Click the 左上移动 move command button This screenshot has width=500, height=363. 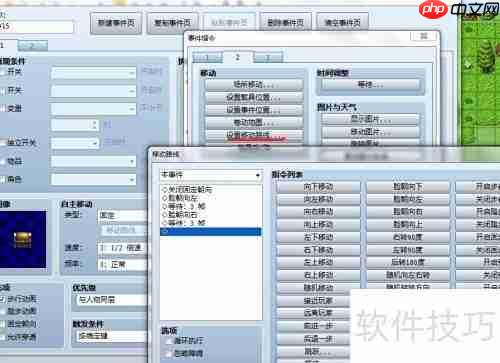tap(319, 263)
